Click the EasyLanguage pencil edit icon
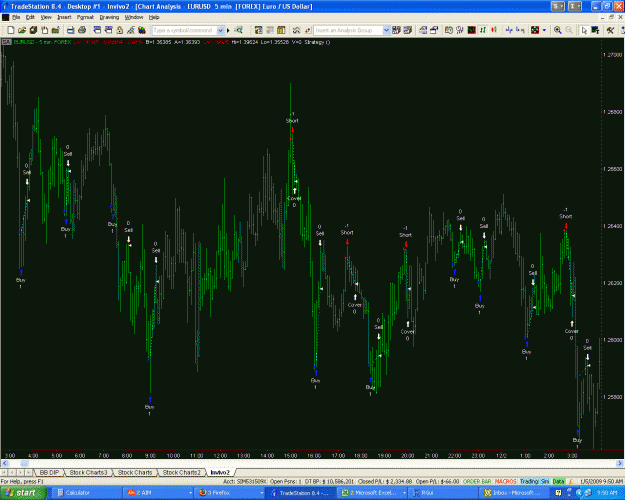Image resolution: width=625 pixels, height=500 pixels. (x=131, y=30)
